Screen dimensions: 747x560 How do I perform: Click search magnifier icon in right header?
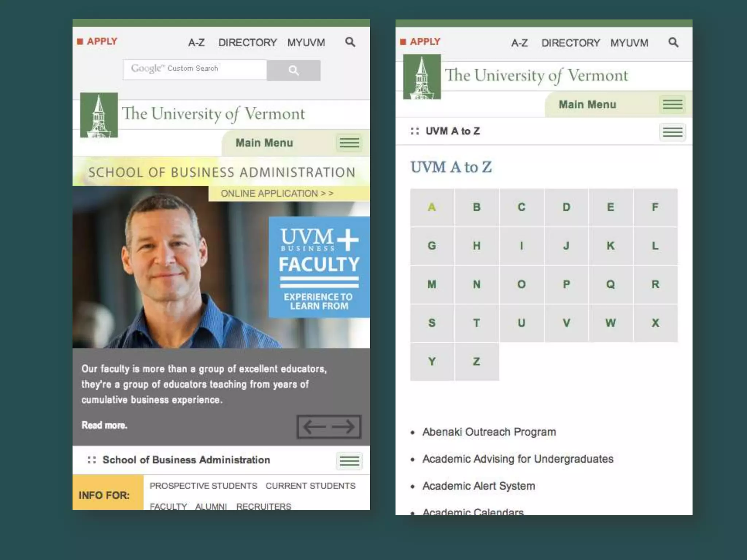click(x=673, y=43)
